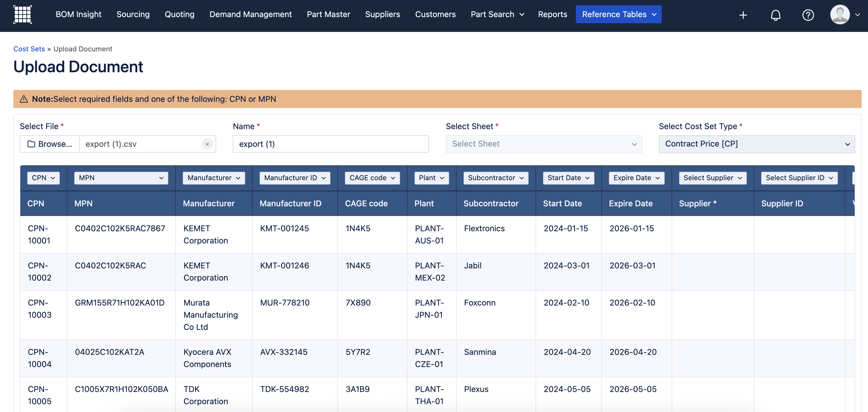Image resolution: width=868 pixels, height=412 pixels.
Task: Open the Manufacturer ID mapping dropdown
Action: 294,178
